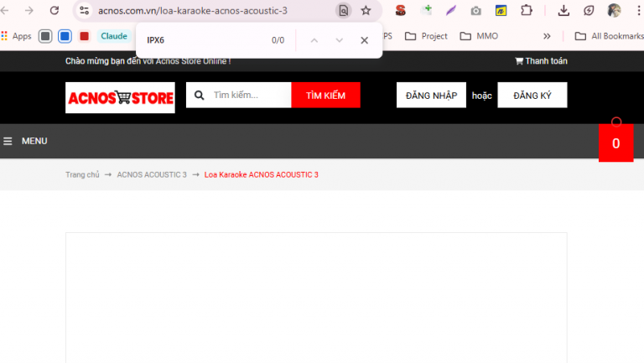
Task: Open the Chrome profile avatar
Action: (x=614, y=11)
